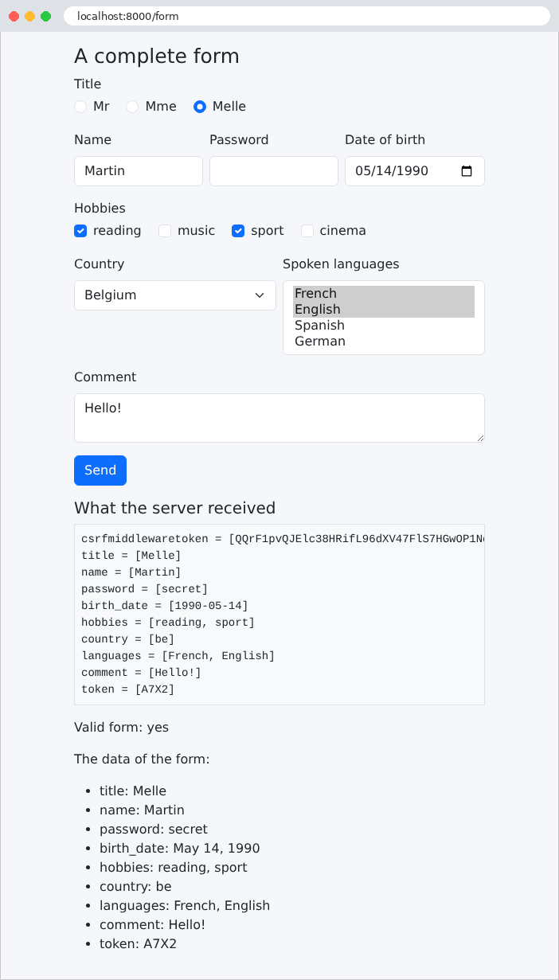Maximize window using the green button
Screen dimensions: 559x980
[45, 16]
